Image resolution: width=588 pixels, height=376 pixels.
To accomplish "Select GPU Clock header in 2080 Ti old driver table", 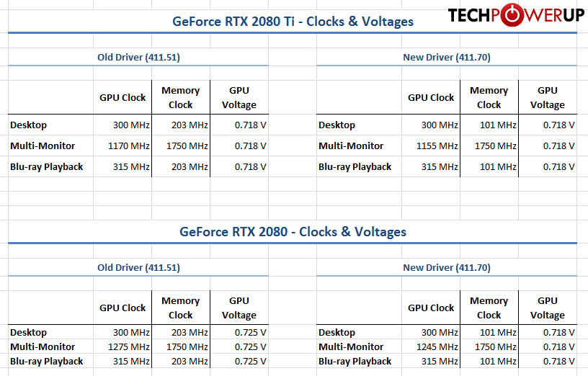I will click(122, 97).
